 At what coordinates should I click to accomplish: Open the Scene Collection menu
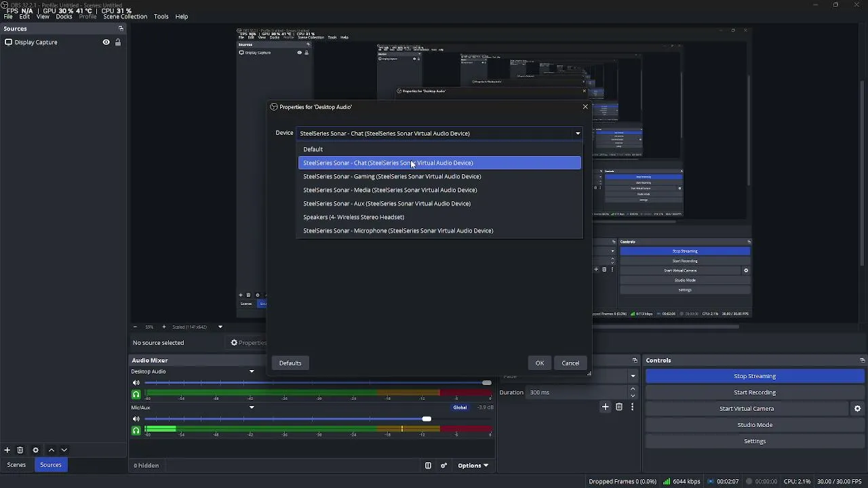pyautogui.click(x=125, y=16)
